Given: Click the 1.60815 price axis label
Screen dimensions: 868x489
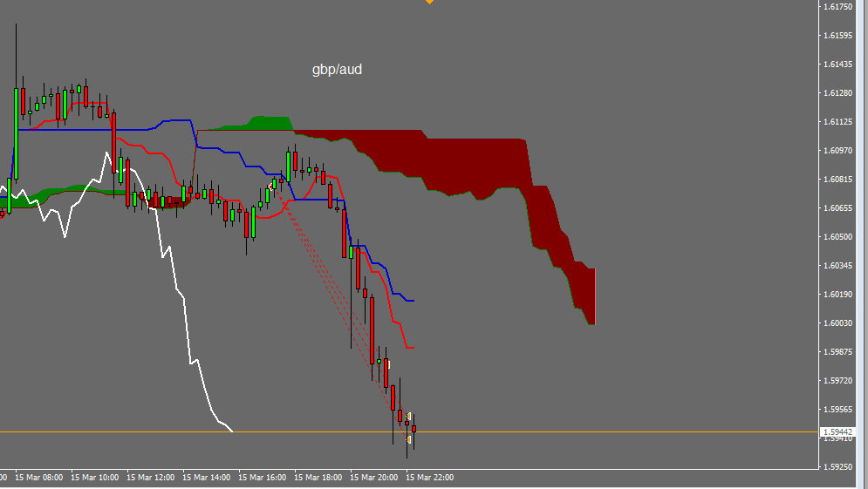Looking at the screenshot, I should point(837,180).
